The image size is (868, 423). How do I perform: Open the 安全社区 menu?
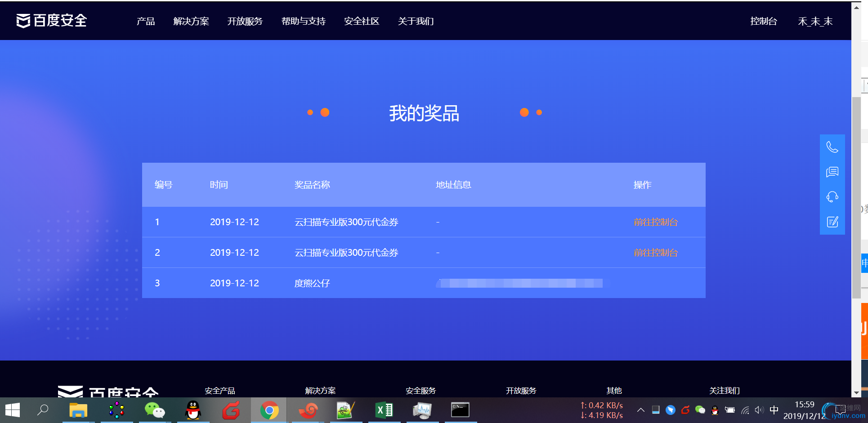(x=362, y=21)
